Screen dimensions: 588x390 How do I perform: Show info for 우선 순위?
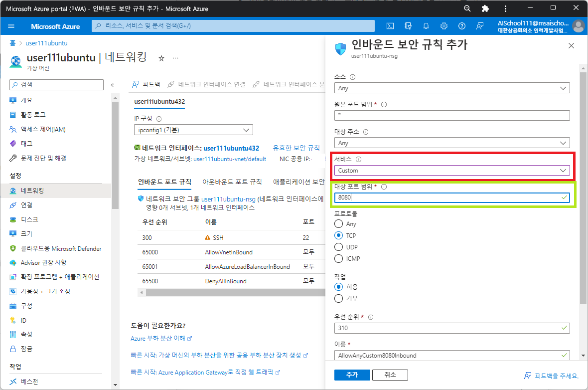pos(371,317)
